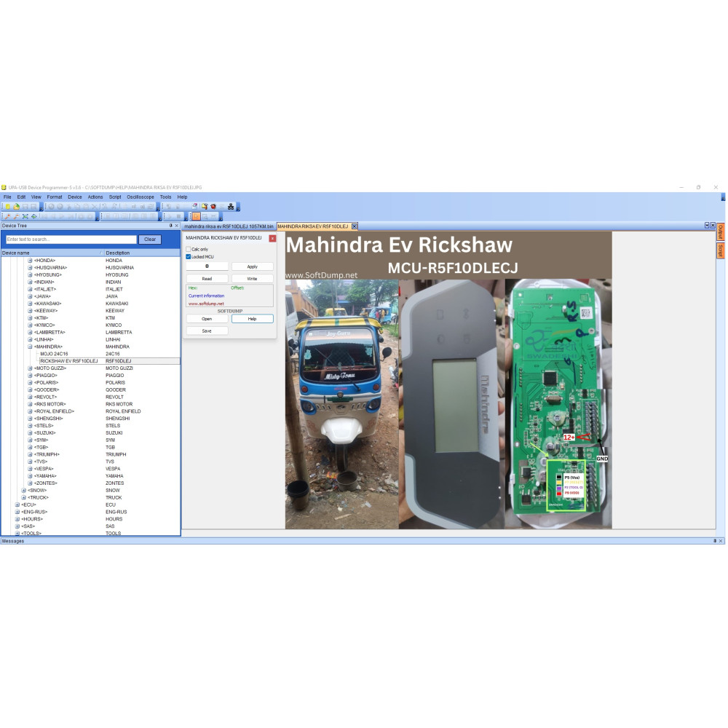
Task: Click the network icon in the toolbar
Action: 231,207
